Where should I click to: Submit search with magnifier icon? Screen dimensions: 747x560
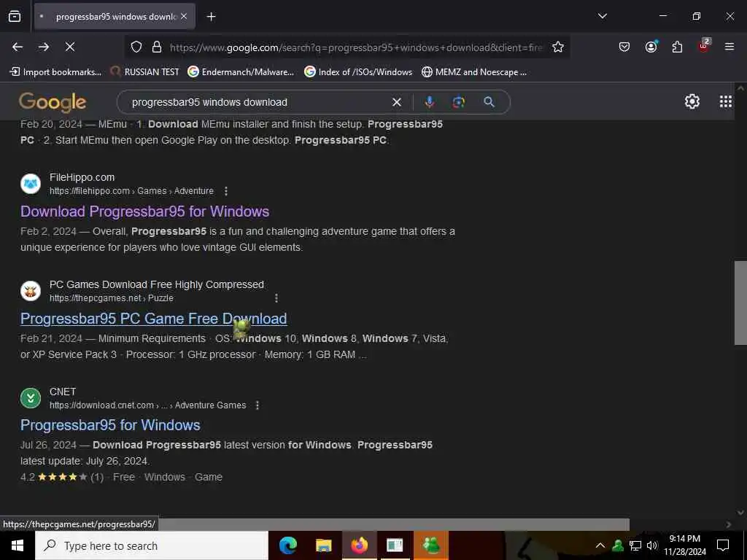[x=489, y=102]
